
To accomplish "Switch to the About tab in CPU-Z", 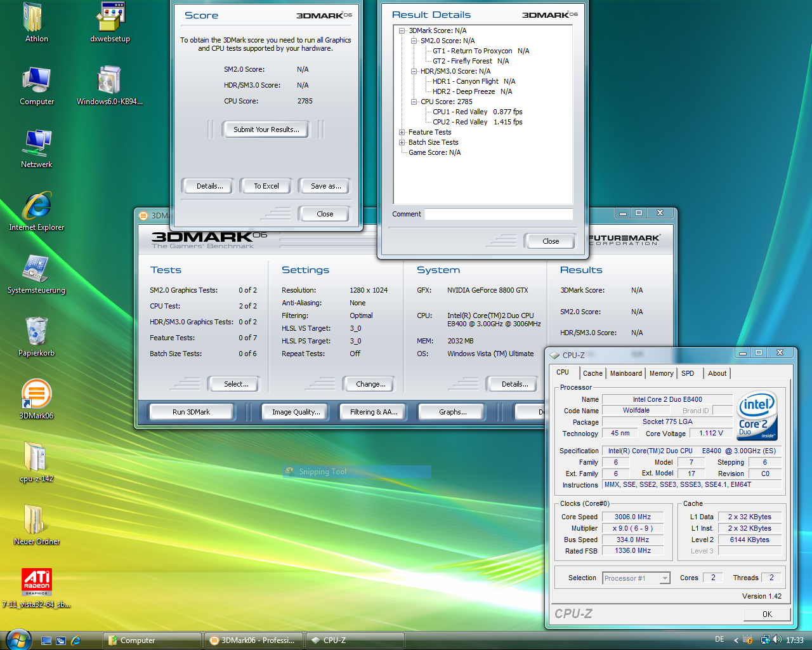I will 717,373.
